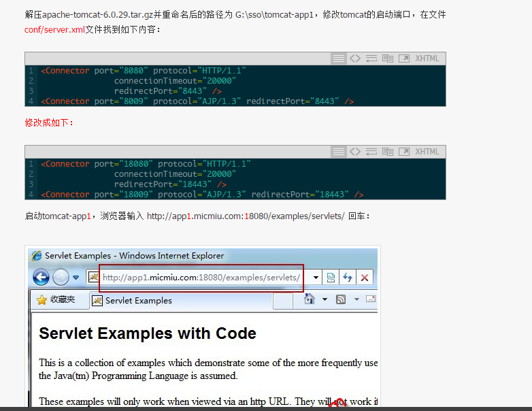Click the http://app1.micmiu.com:18080/examples/servlets/ text in paragraph

coord(246,216)
